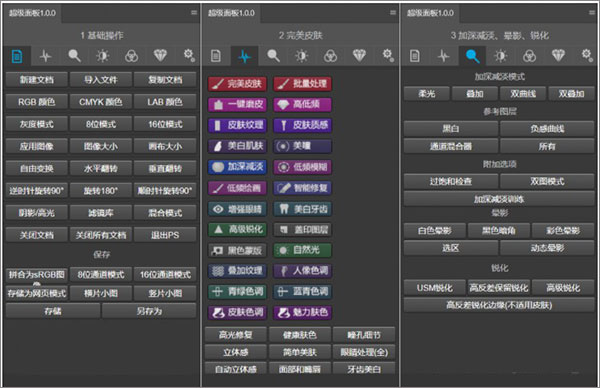This screenshot has height=388, width=600.
Task: Click the 新建文档 button
Action: [x=37, y=80]
